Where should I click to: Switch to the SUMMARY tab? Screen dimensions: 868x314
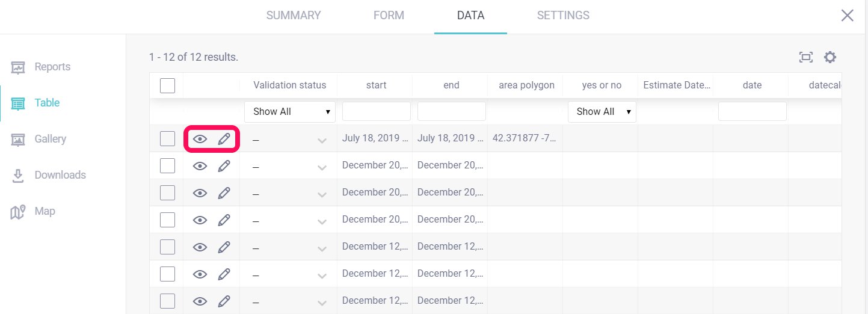click(294, 16)
